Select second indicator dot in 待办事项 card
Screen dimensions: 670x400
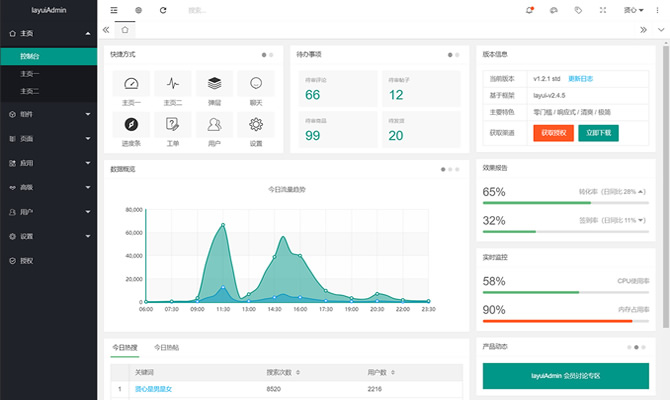coord(456,54)
